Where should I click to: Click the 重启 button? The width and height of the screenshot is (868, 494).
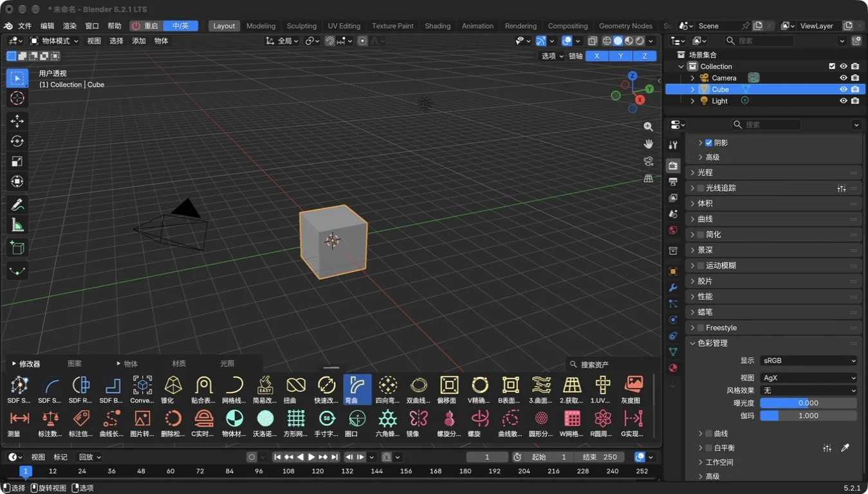coord(146,26)
